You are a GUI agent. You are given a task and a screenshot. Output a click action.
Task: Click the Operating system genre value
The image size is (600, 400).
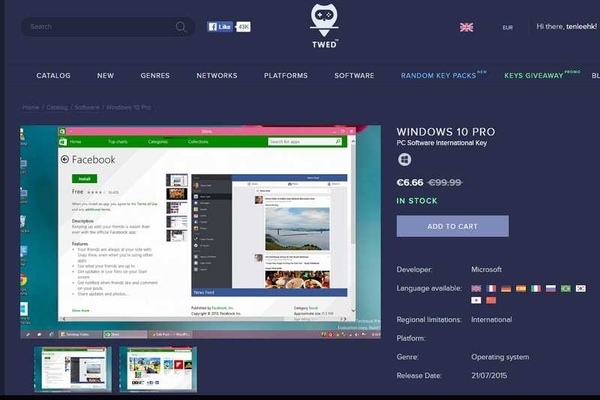coord(500,357)
